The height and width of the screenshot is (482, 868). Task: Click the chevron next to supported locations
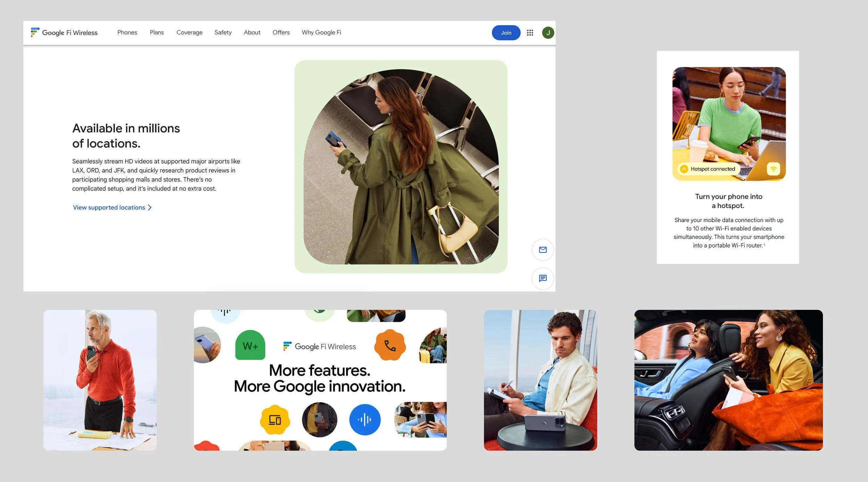(x=150, y=207)
